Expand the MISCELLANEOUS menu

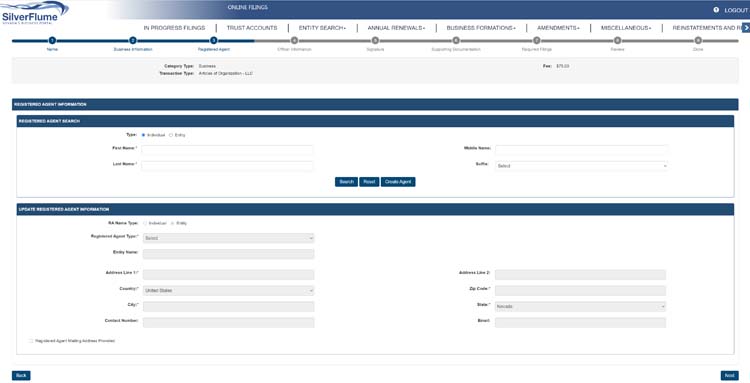626,28
